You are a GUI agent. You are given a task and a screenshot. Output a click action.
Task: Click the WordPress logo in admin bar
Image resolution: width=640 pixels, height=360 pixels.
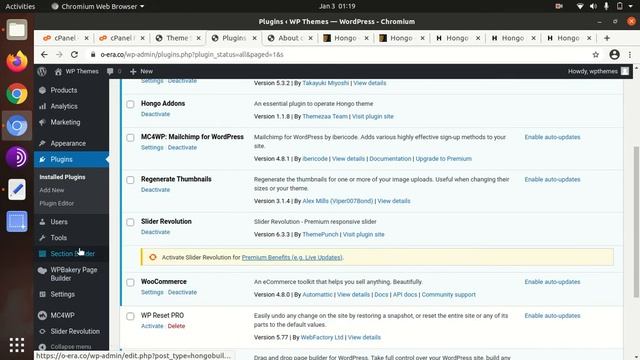42,71
